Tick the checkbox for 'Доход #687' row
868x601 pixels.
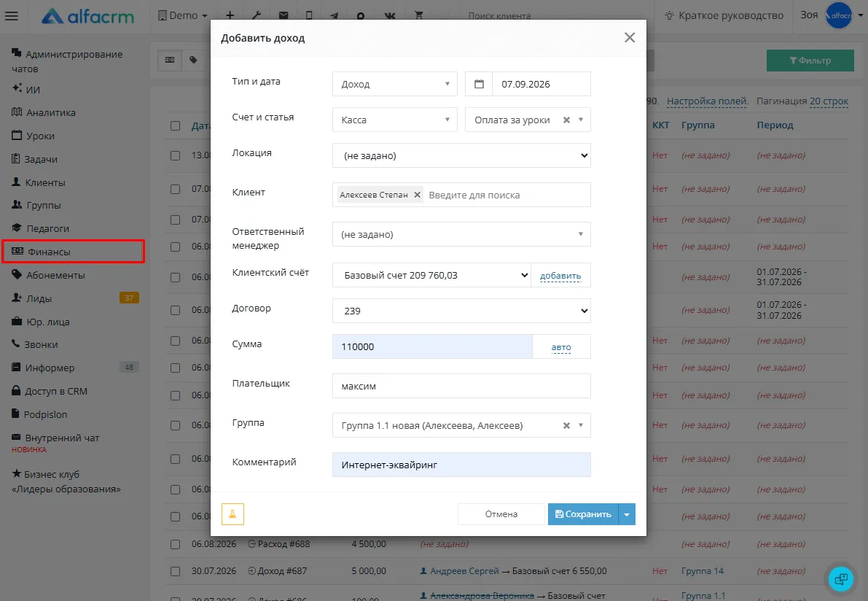tap(176, 571)
